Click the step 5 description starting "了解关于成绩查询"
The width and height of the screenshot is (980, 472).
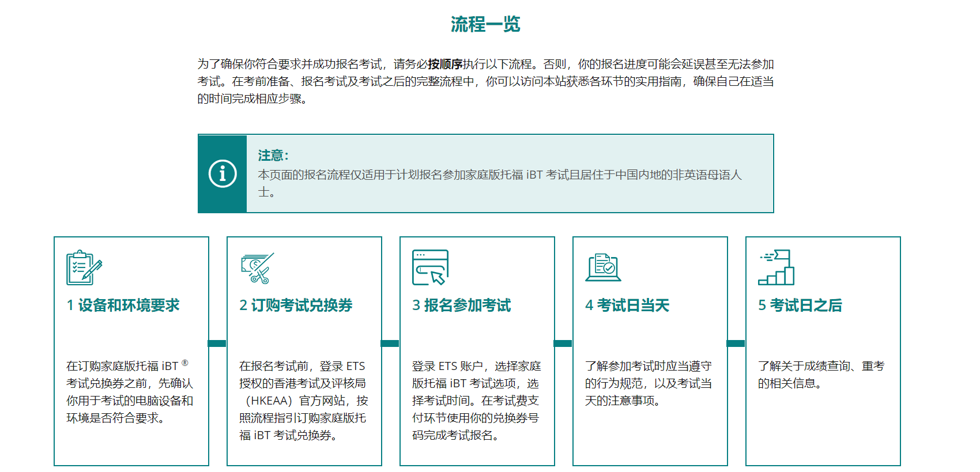(821, 375)
